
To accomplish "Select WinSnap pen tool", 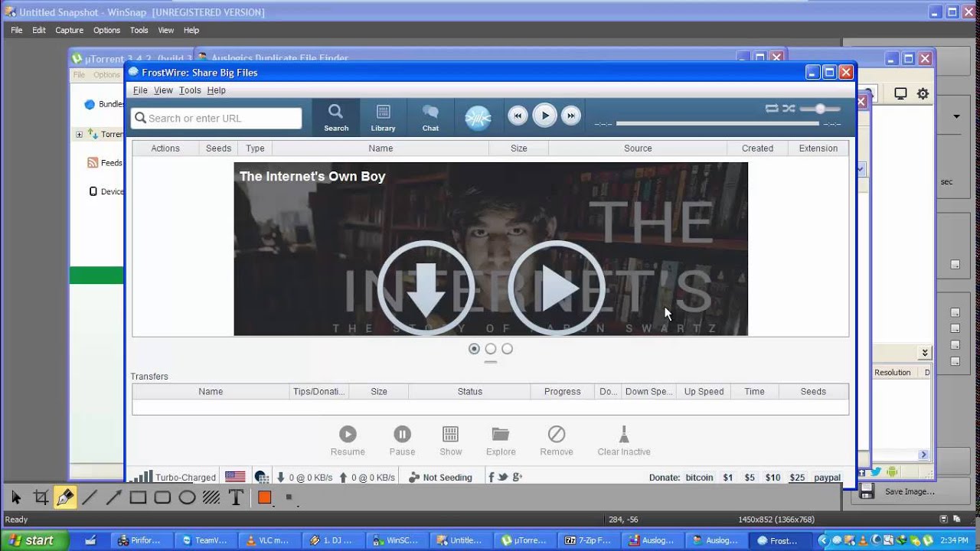I will pyautogui.click(x=65, y=497).
